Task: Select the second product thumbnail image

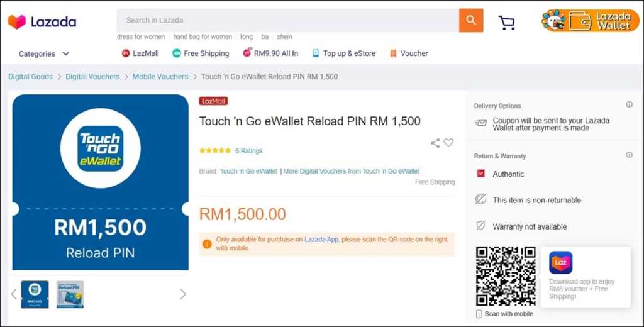Action: pos(70,294)
